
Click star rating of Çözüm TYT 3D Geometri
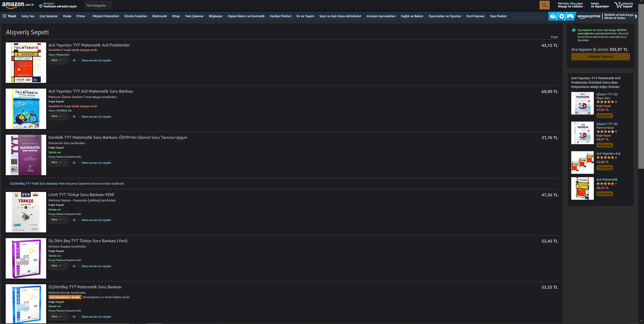605,131
